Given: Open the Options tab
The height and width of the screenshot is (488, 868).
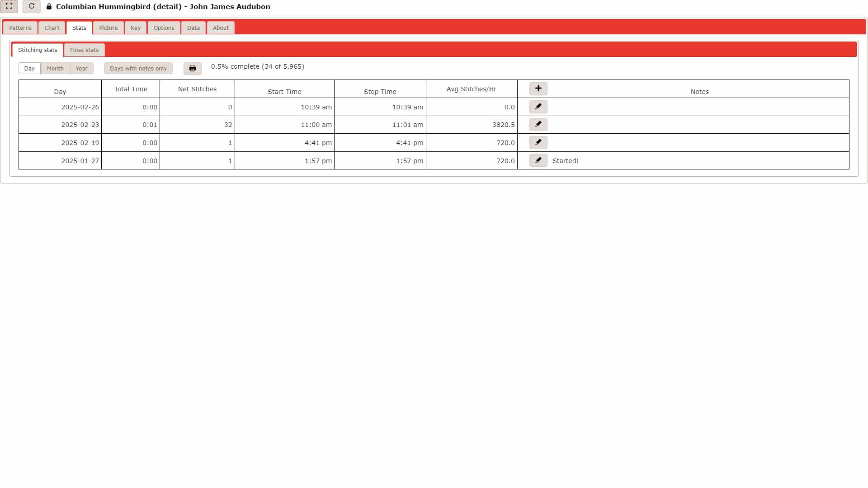Looking at the screenshot, I should tap(164, 28).
